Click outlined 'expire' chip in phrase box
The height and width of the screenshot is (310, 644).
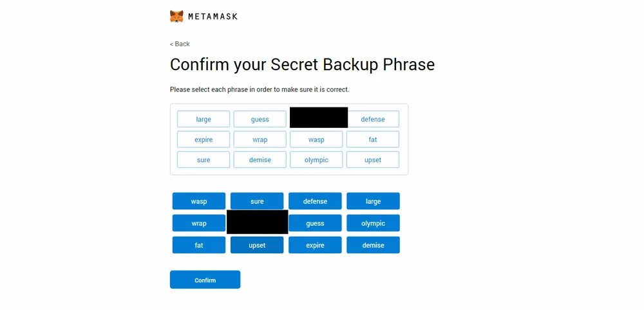[x=204, y=140]
